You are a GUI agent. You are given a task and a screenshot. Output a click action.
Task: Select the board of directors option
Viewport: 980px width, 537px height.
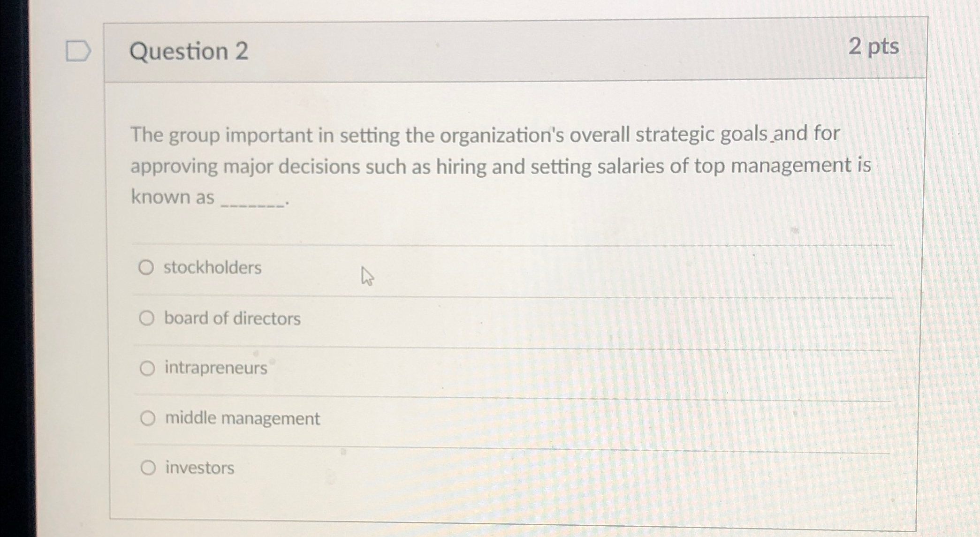click(x=148, y=318)
